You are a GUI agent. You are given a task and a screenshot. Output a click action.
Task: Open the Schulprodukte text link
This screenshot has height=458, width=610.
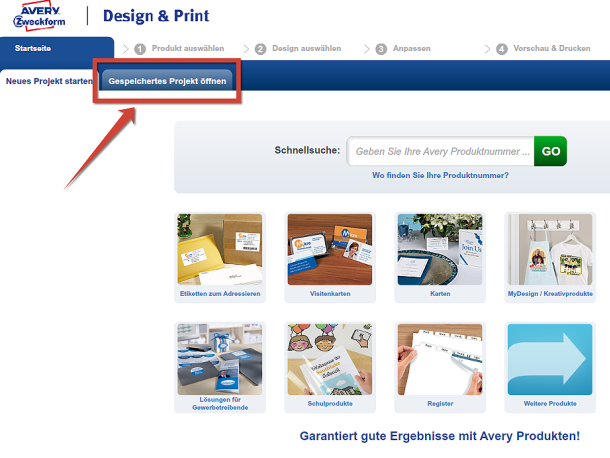(x=330, y=404)
